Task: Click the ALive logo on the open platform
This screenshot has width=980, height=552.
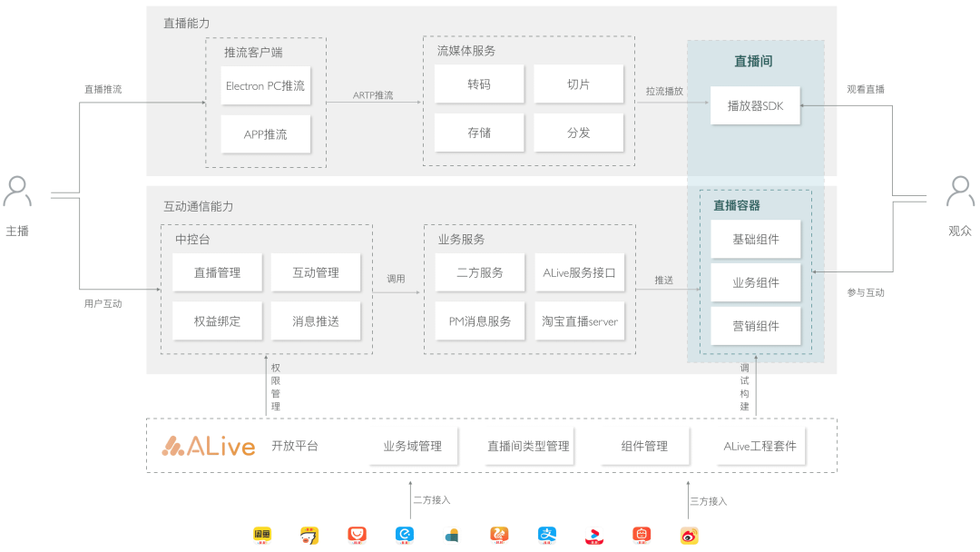Action: (206, 445)
